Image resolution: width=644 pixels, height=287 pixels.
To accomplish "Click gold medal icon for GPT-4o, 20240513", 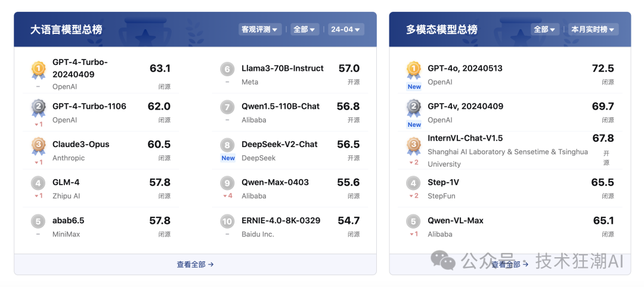I will point(414,70).
